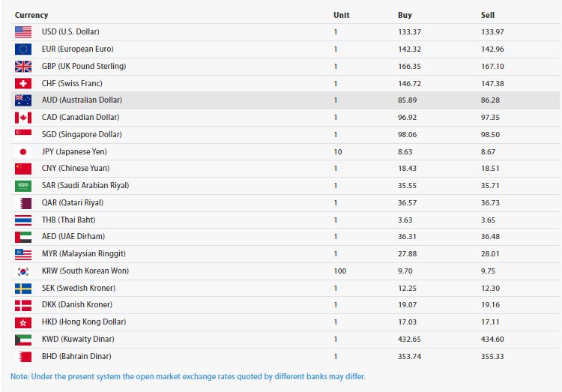Image resolution: width=562 pixels, height=392 pixels.
Task: Click the South Korean flag icon
Action: 23,271
